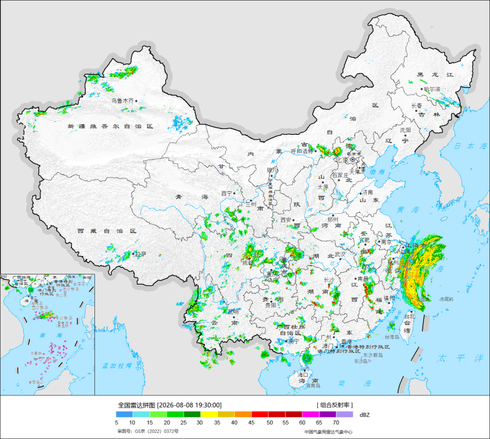Click the 东沙群岛 island label
Screen dimensions: 490x439
coord(372,355)
